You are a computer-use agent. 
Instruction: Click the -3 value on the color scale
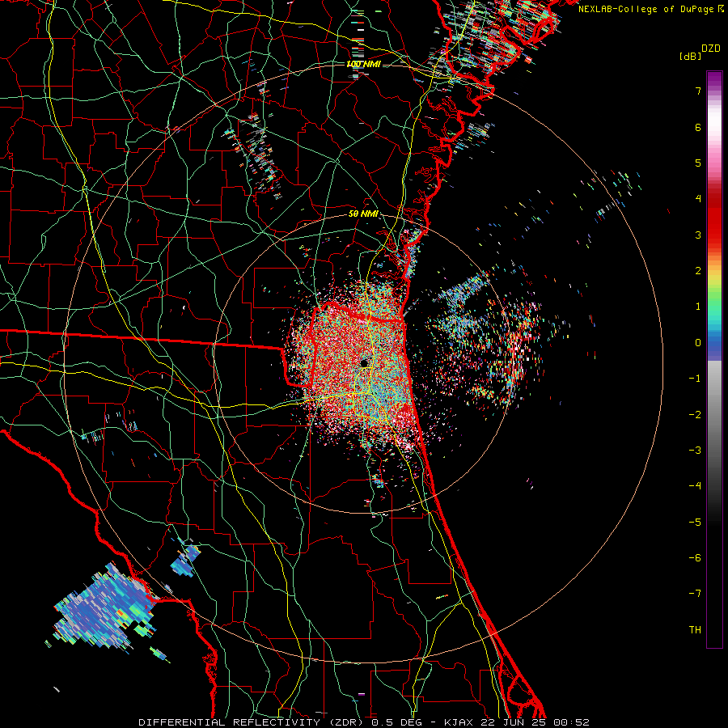(x=695, y=451)
